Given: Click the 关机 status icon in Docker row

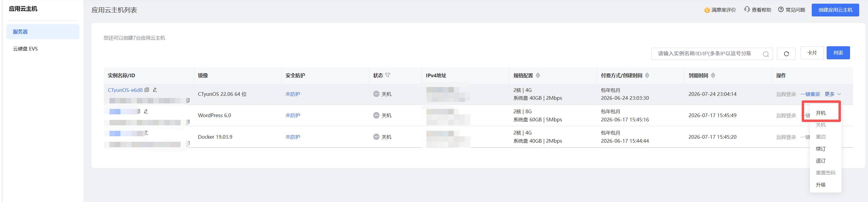Looking at the screenshot, I should (x=377, y=137).
